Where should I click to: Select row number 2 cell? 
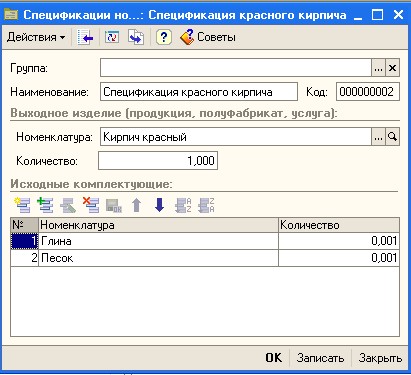25,258
